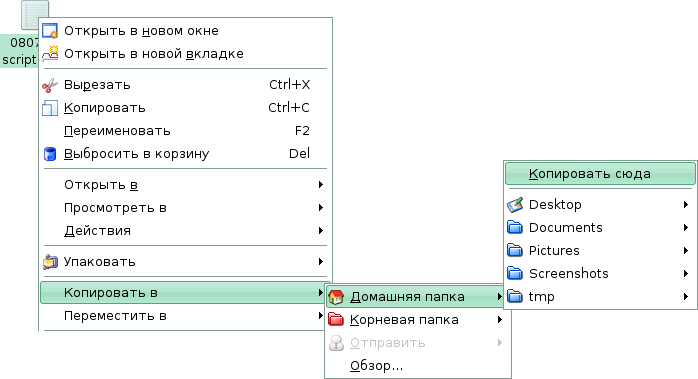Click the greyed-out Отправить user icon

click(x=336, y=343)
